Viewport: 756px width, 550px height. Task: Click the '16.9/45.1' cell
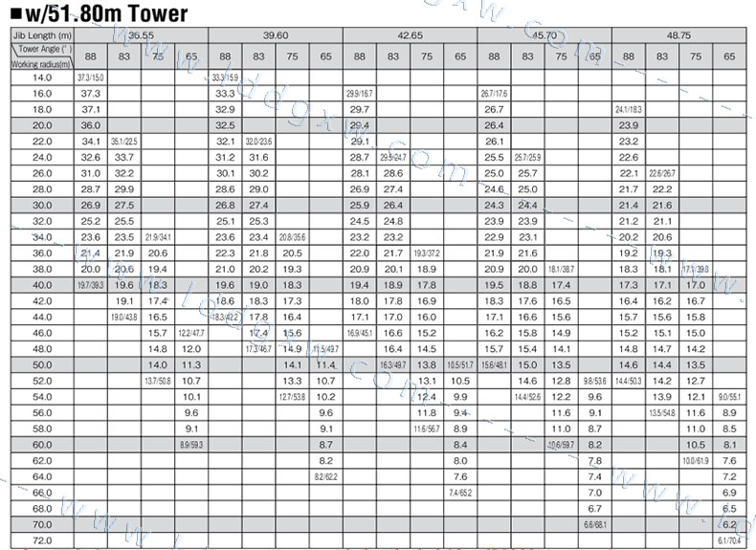(x=360, y=333)
